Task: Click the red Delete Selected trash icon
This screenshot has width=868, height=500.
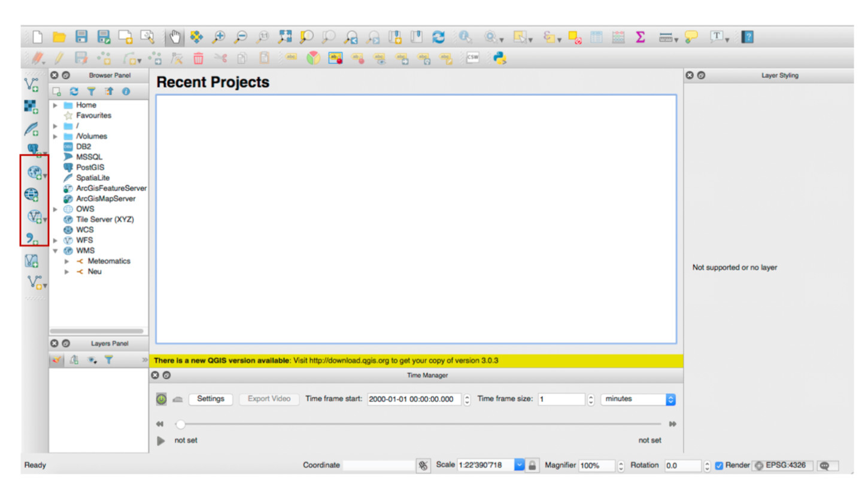Action: [198, 58]
